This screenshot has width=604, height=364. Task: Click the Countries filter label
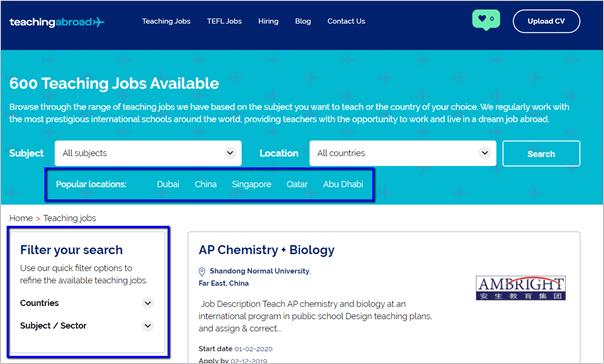click(x=39, y=303)
